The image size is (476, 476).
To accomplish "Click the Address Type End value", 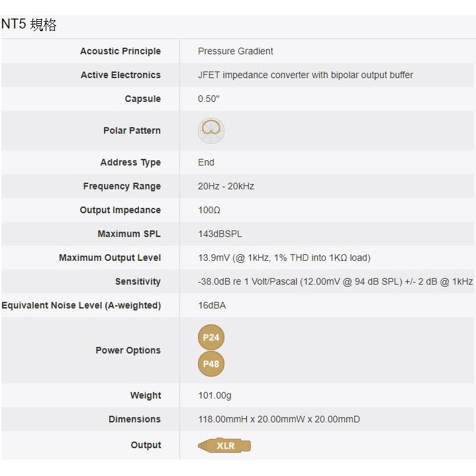I will (206, 162).
